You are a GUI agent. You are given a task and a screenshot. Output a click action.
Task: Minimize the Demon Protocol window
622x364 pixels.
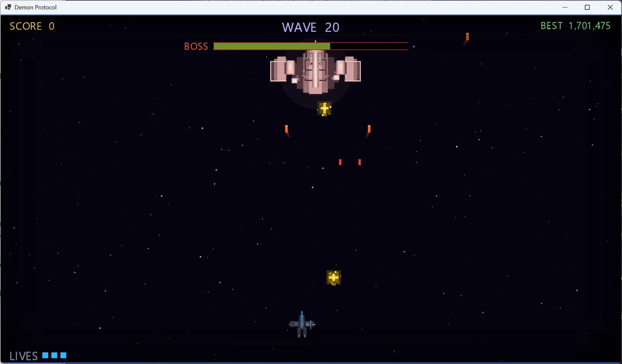click(565, 7)
